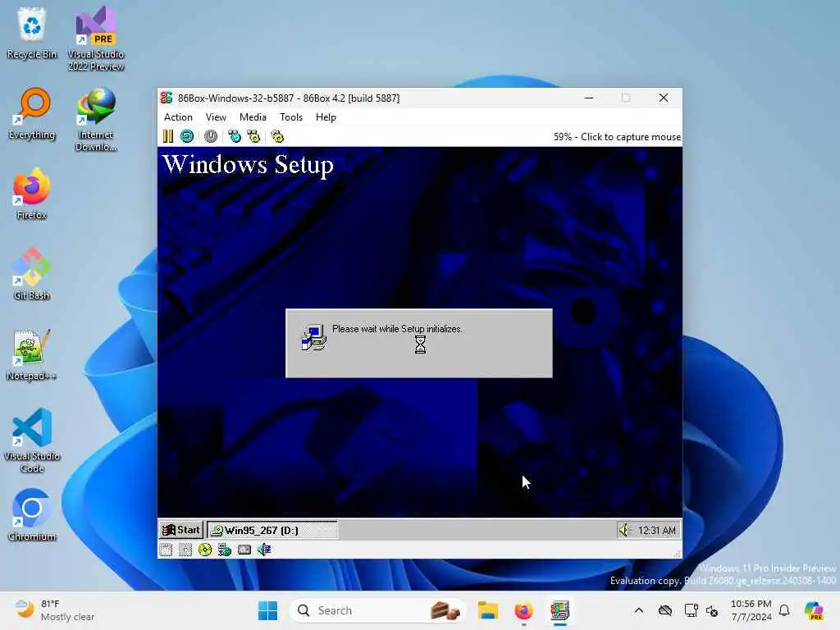The image size is (840, 630).
Task: Click the network display tray icon
Action: click(691, 610)
